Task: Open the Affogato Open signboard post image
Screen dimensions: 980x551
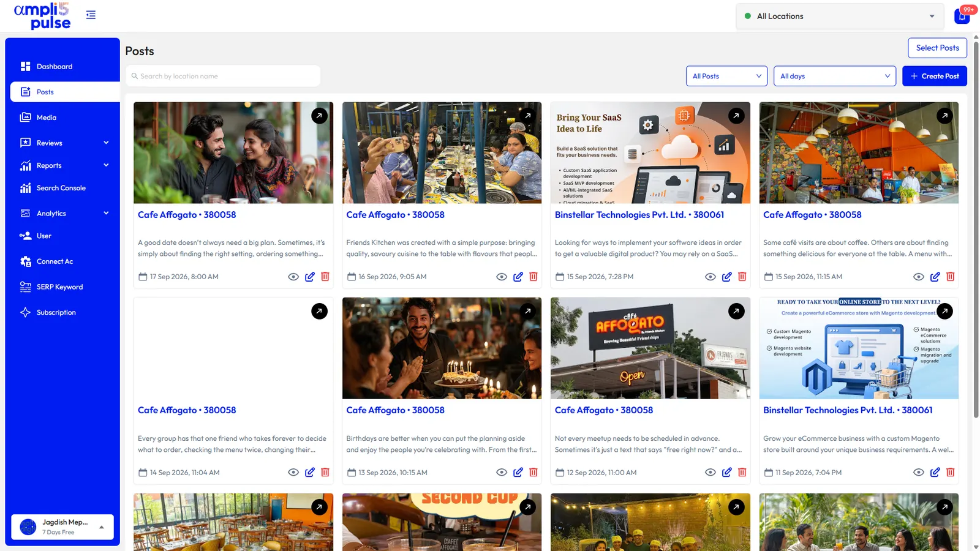Action: click(650, 348)
